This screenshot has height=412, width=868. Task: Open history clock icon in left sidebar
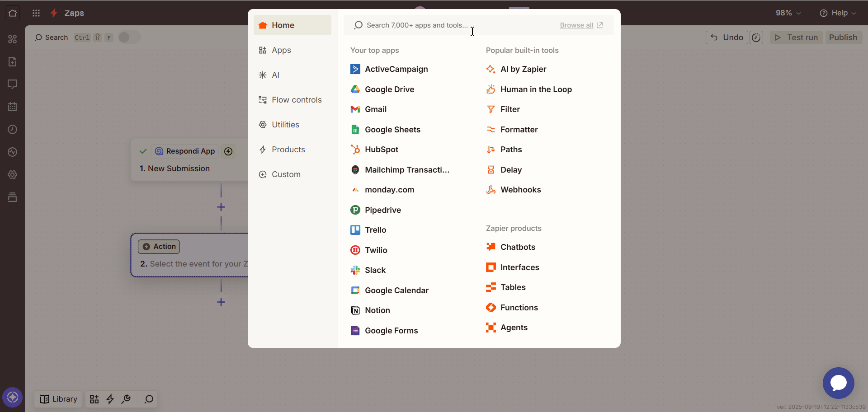point(13,130)
